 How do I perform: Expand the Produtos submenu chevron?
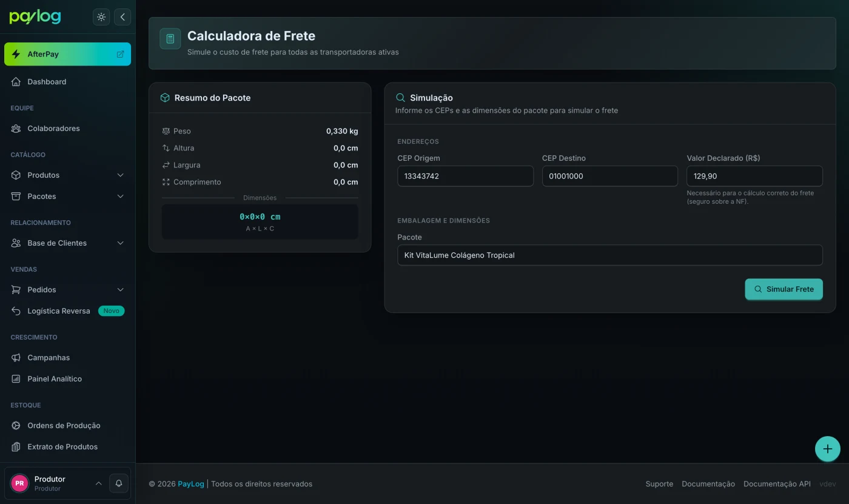[120, 175]
